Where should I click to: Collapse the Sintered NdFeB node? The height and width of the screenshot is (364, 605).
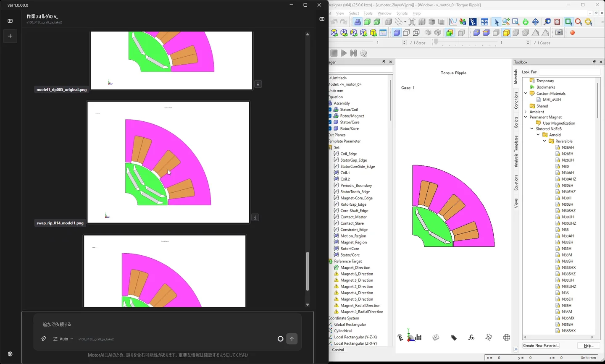pos(532,129)
